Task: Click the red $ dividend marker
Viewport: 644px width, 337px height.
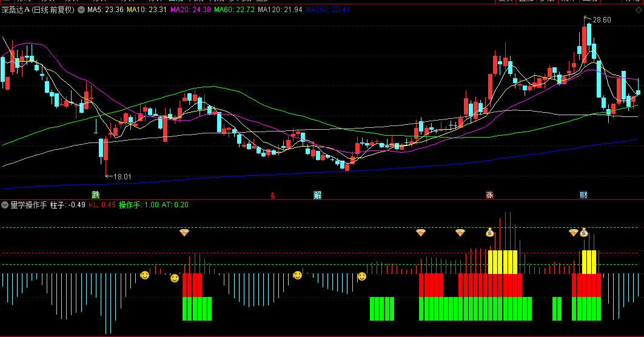Action: pyautogui.click(x=273, y=196)
